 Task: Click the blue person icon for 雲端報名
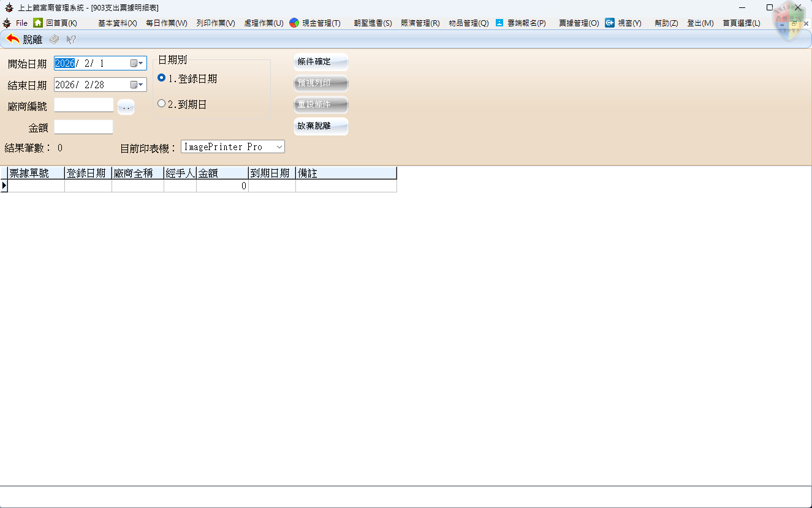click(x=499, y=23)
